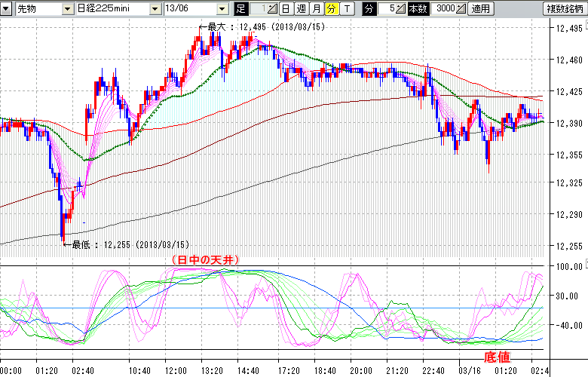Click the leftmost menu arrow button in toolbar

pyautogui.click(x=8, y=9)
